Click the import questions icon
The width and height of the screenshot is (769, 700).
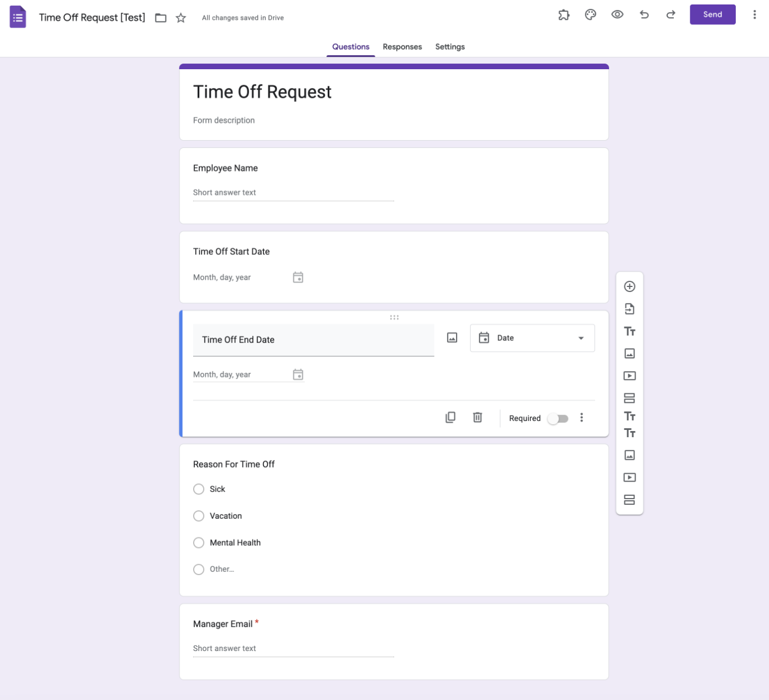tap(629, 309)
